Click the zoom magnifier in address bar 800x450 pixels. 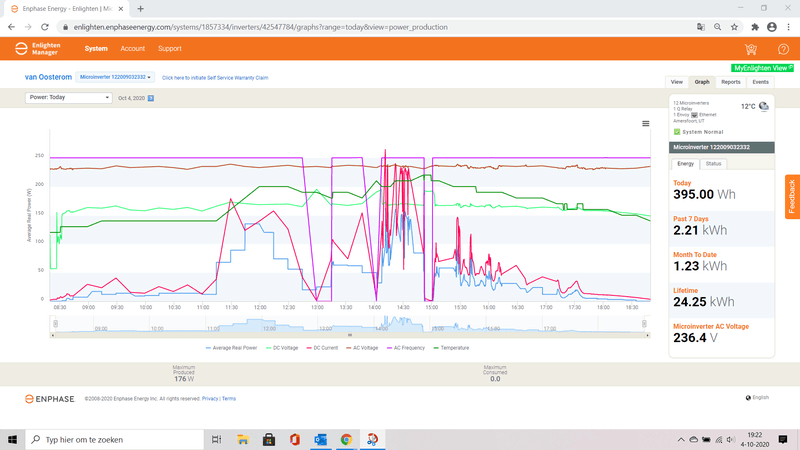717,27
